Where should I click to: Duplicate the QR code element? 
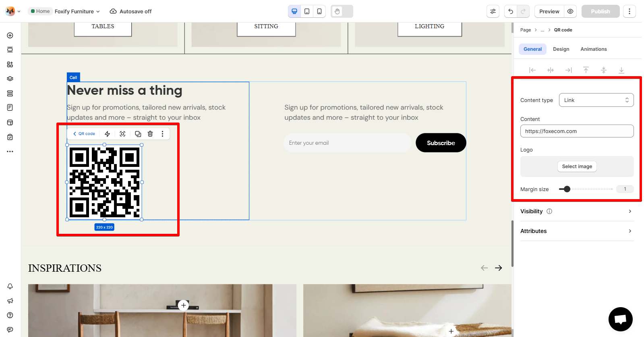138,134
